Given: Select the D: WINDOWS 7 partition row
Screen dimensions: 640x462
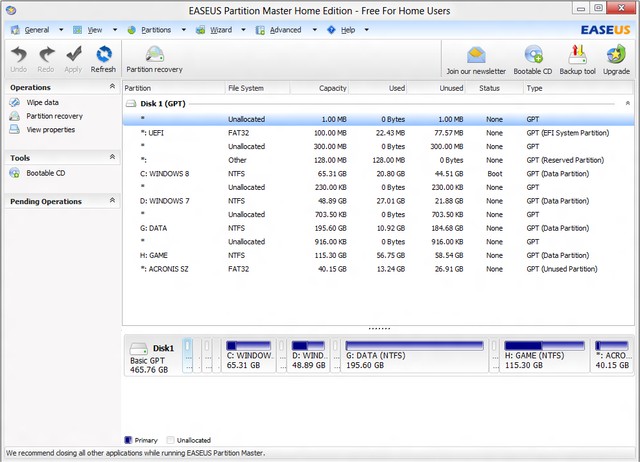Looking at the screenshot, I should [378, 201].
